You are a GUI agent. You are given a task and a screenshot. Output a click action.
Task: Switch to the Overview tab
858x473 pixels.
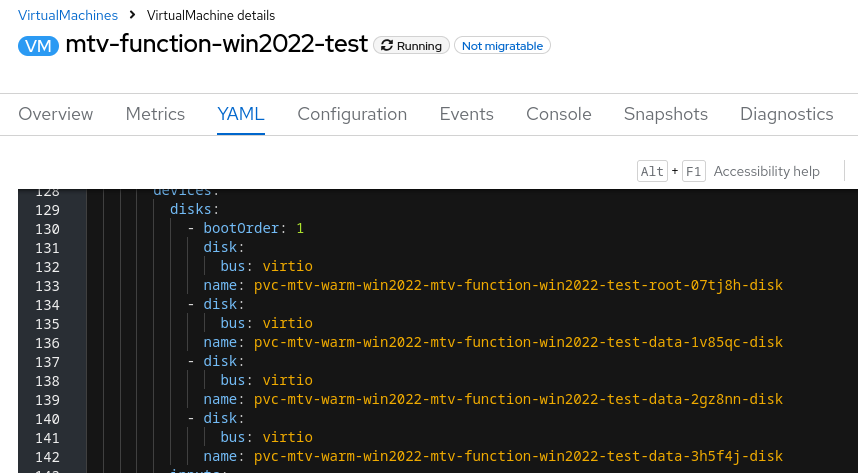tap(56, 114)
